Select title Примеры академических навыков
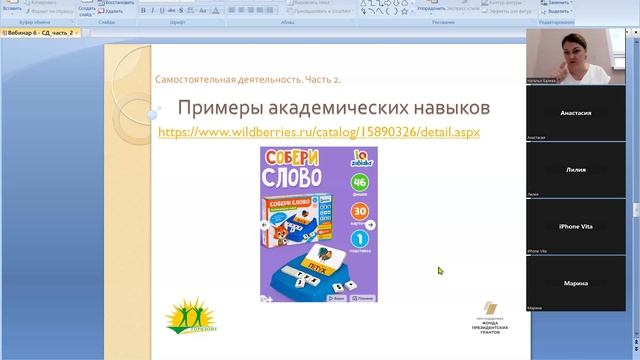This screenshot has height=360, width=640. coord(333,108)
